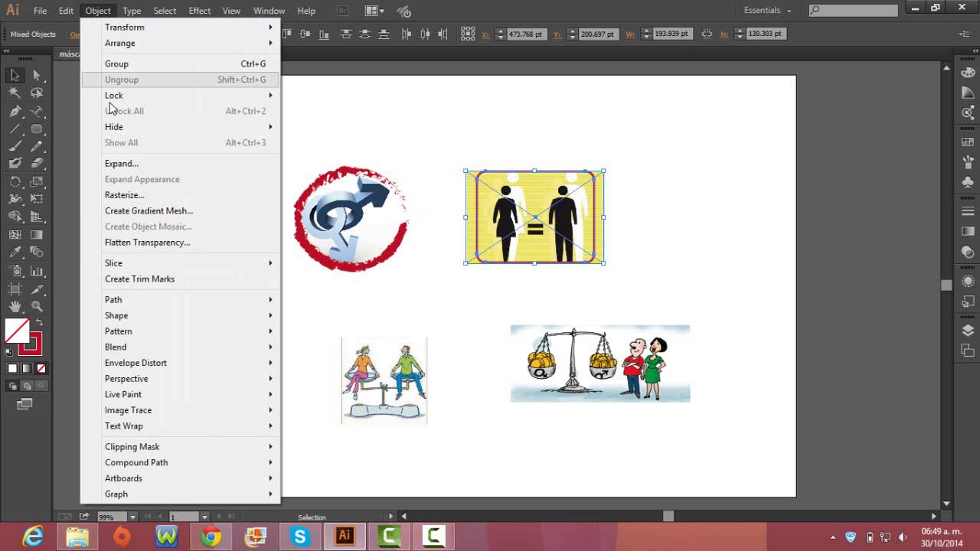Open the Effect menu
Viewport: 980px width, 551px height.
(200, 11)
